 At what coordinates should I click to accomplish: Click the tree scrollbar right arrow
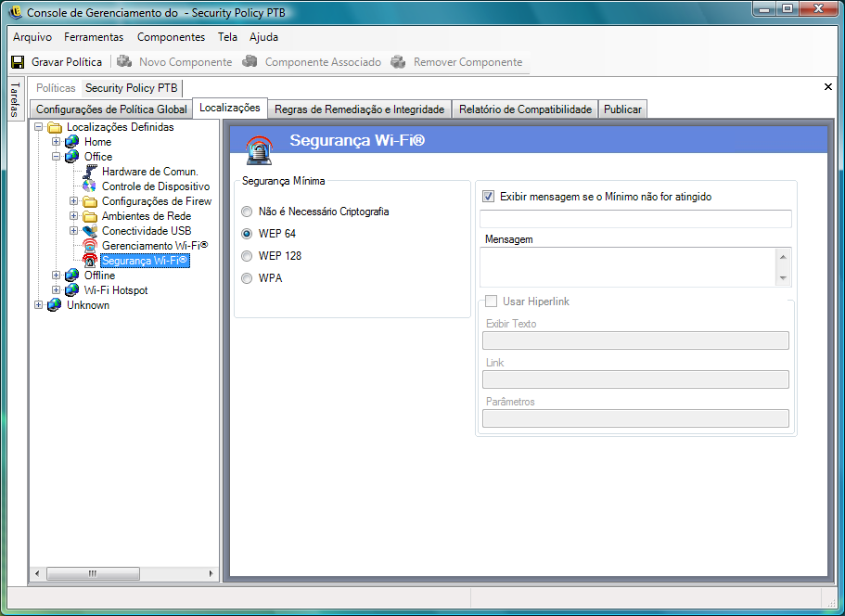[x=211, y=573]
